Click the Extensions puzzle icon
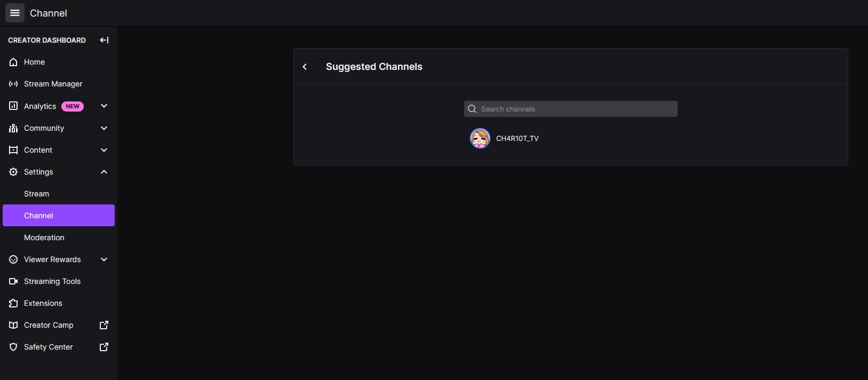This screenshot has height=380, width=868. tap(13, 303)
